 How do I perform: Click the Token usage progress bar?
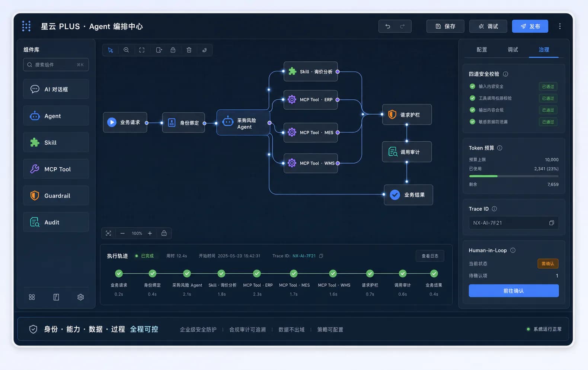(x=514, y=176)
